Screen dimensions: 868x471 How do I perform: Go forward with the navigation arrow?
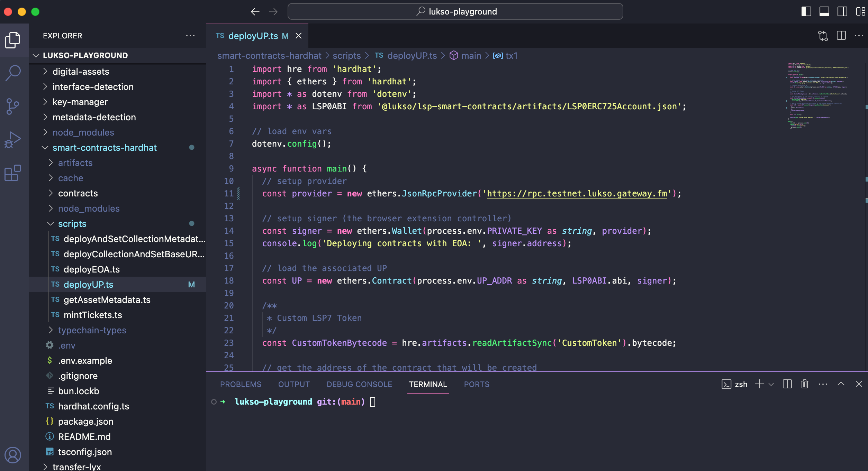pos(273,12)
